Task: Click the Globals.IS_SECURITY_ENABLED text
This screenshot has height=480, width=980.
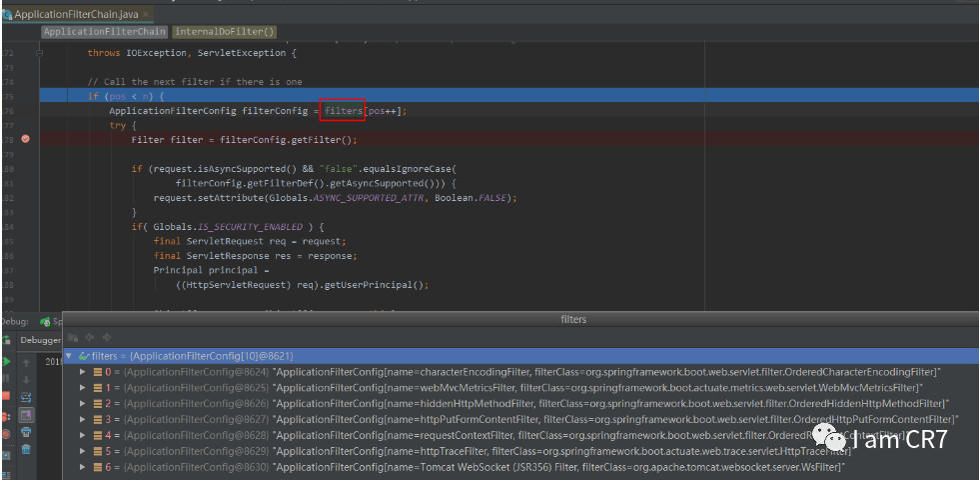Action: pos(228,227)
